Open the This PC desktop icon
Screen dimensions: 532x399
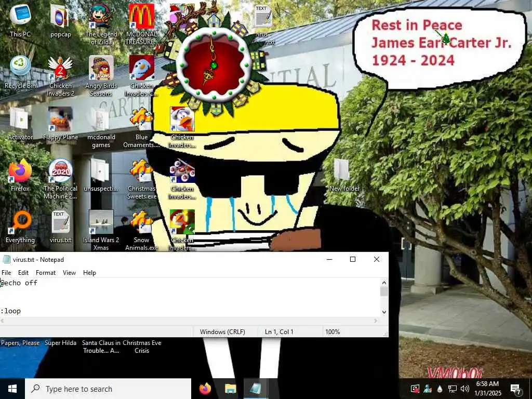[x=20, y=20]
